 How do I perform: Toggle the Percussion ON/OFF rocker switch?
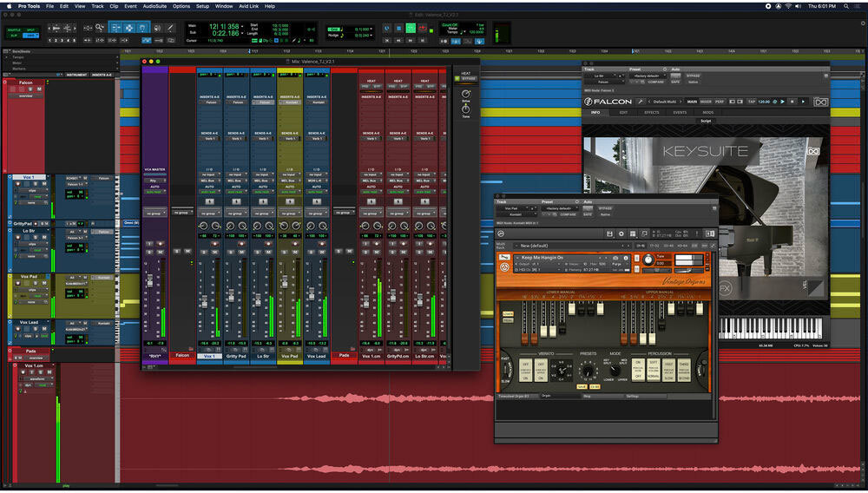[x=640, y=370]
